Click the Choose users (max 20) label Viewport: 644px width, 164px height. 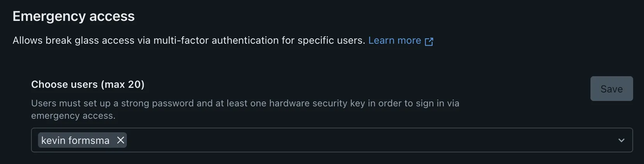click(x=88, y=84)
